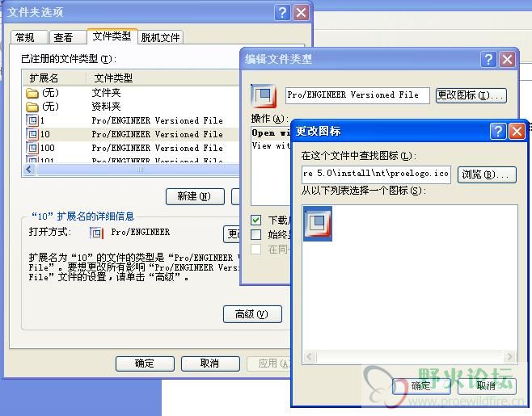Select Pro/ENGINEER Versioned File in row 1
This screenshot has width=532, height=416.
[x=158, y=120]
